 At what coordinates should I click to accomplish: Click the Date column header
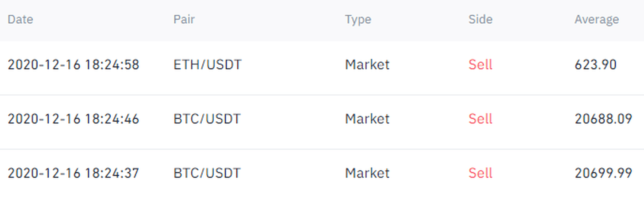(x=20, y=20)
